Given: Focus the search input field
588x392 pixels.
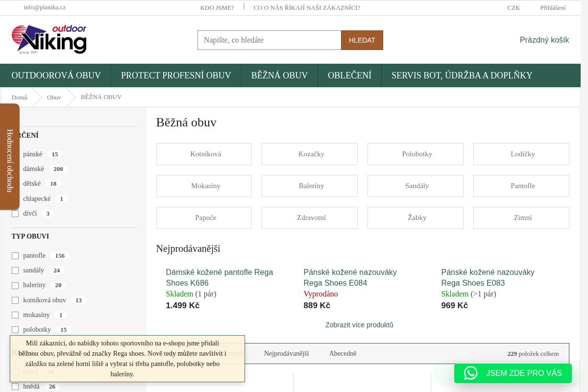Looking at the screenshot, I should pos(269,40).
